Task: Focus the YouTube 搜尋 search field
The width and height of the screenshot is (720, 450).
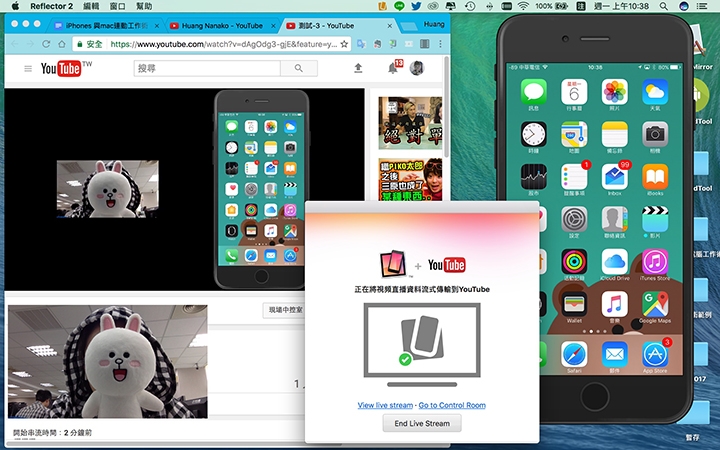Action: [207, 68]
